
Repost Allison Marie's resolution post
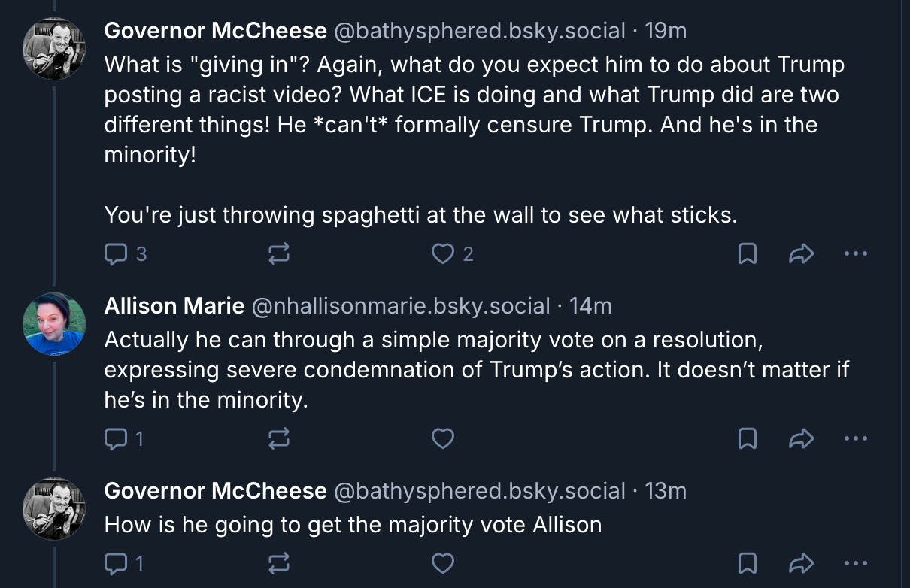point(278,438)
